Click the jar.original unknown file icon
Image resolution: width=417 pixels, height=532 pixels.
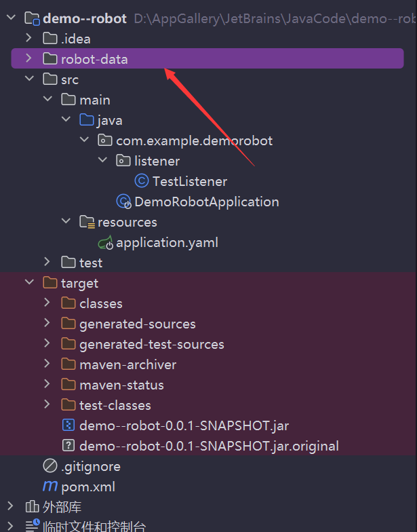click(x=68, y=446)
